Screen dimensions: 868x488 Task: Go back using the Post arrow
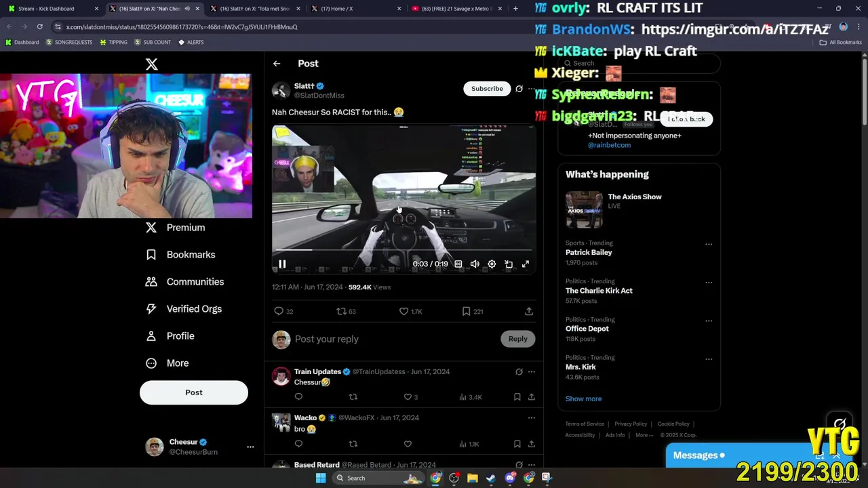coord(277,64)
